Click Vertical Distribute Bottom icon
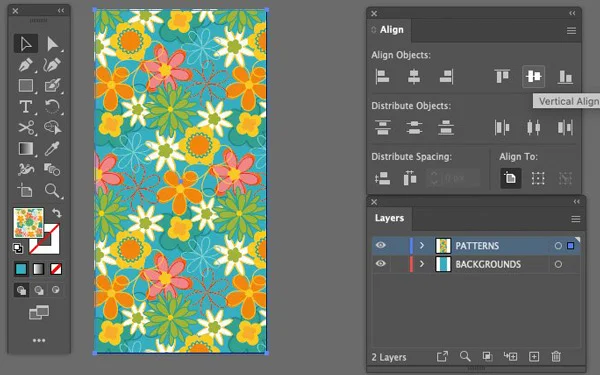 [x=446, y=127]
